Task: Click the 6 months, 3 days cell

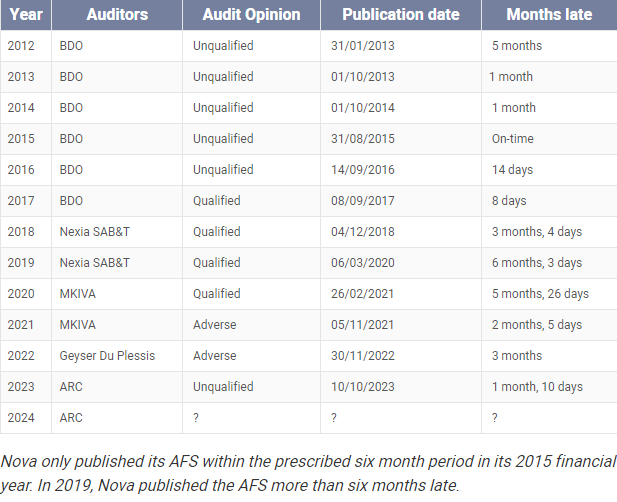Action: tap(536, 263)
